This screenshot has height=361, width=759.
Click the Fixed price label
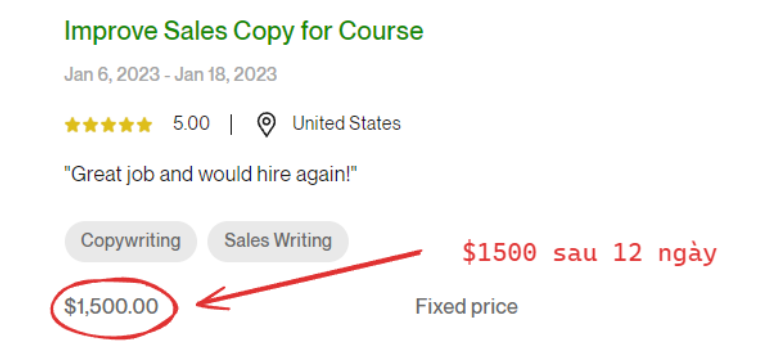point(467,307)
